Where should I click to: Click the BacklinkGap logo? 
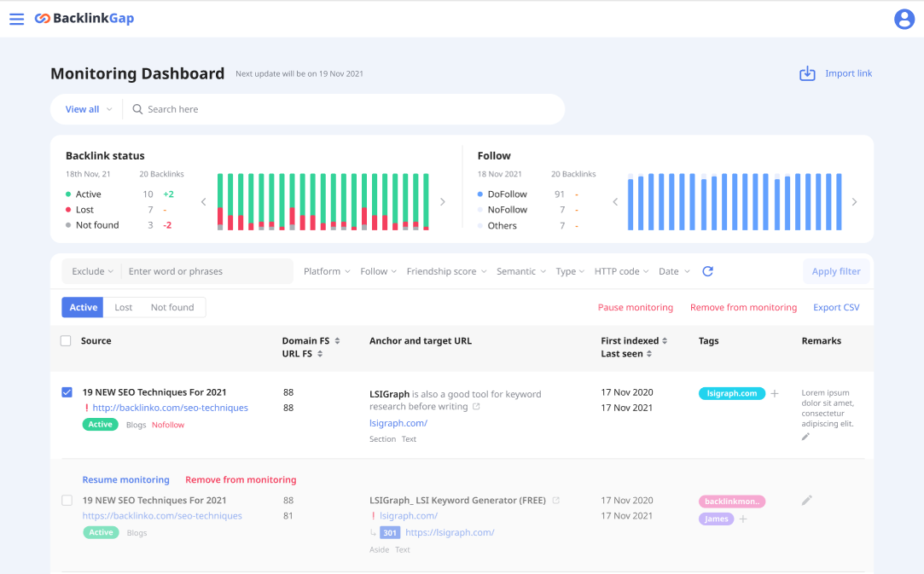click(84, 18)
